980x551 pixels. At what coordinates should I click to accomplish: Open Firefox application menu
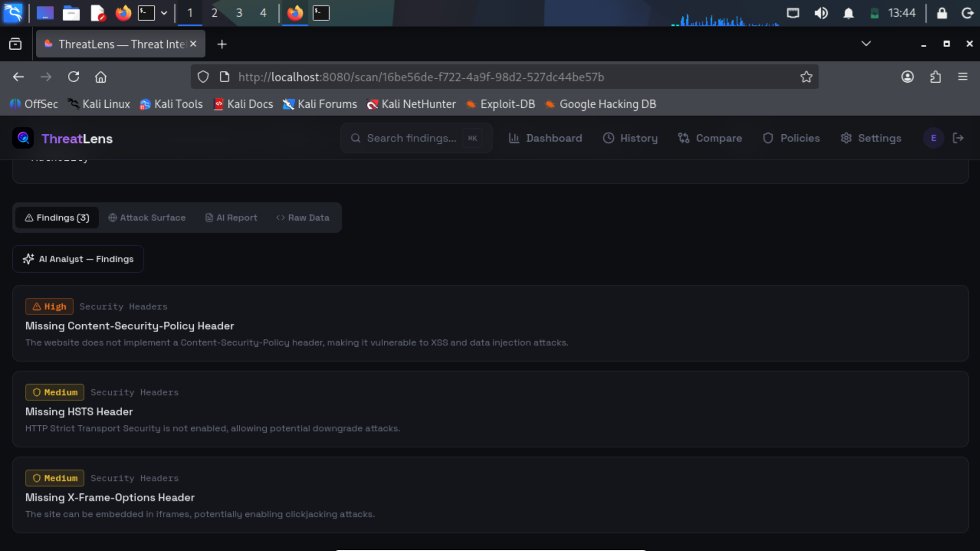[x=963, y=77]
